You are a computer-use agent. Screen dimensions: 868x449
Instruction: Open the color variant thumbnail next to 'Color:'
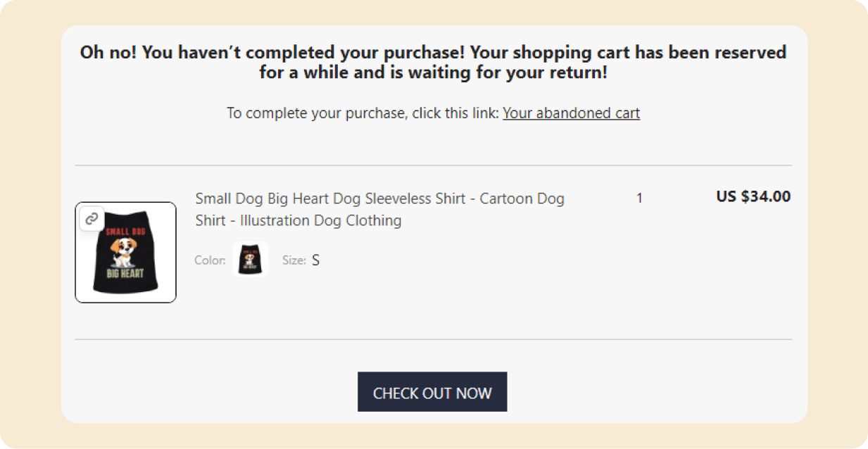249,260
